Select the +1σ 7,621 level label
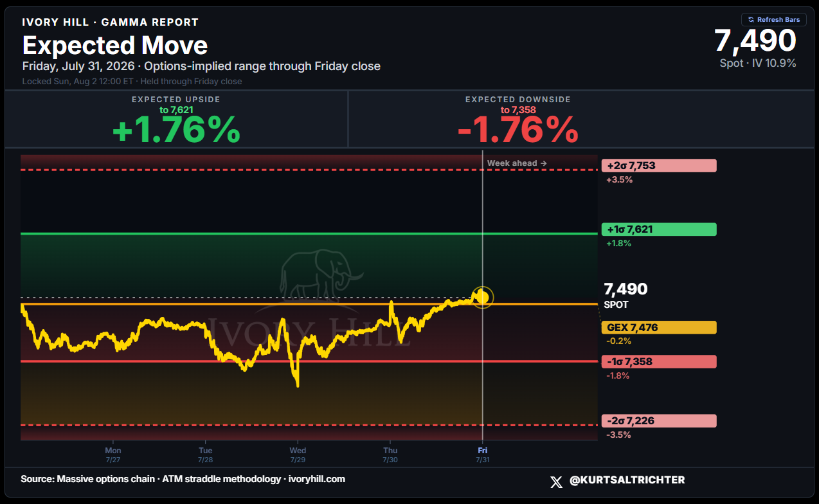The height and width of the screenshot is (504, 819). point(659,230)
